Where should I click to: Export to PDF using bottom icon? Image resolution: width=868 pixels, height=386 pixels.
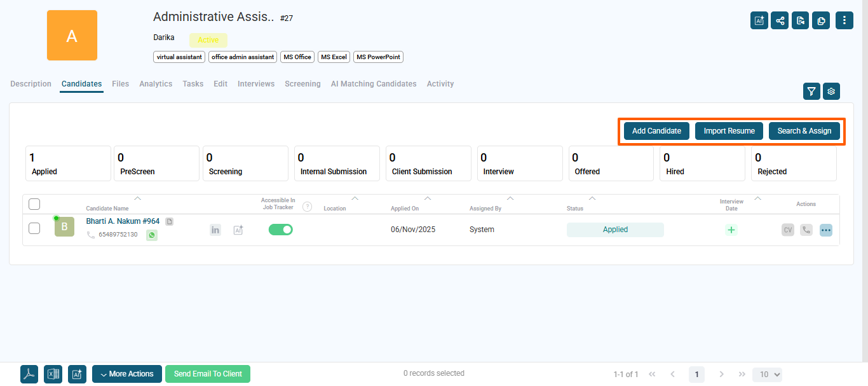pos(29,375)
